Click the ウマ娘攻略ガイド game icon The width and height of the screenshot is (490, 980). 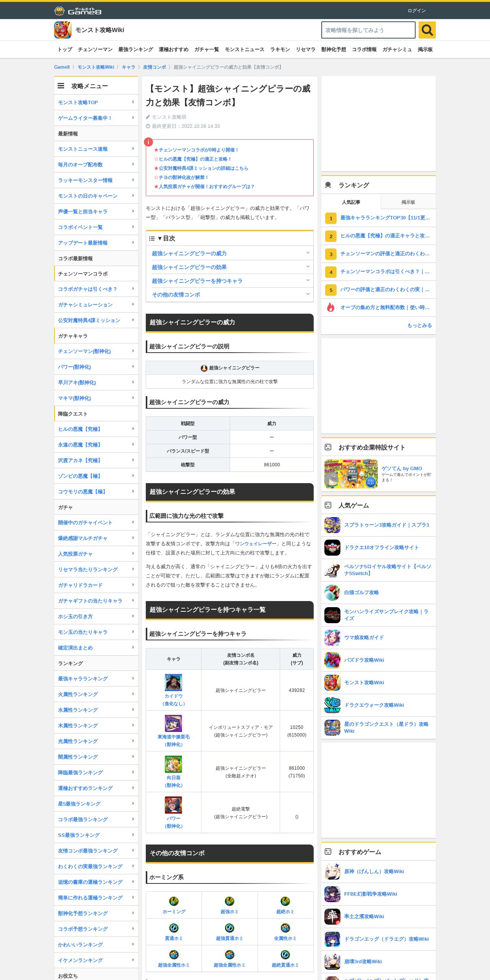coord(332,638)
